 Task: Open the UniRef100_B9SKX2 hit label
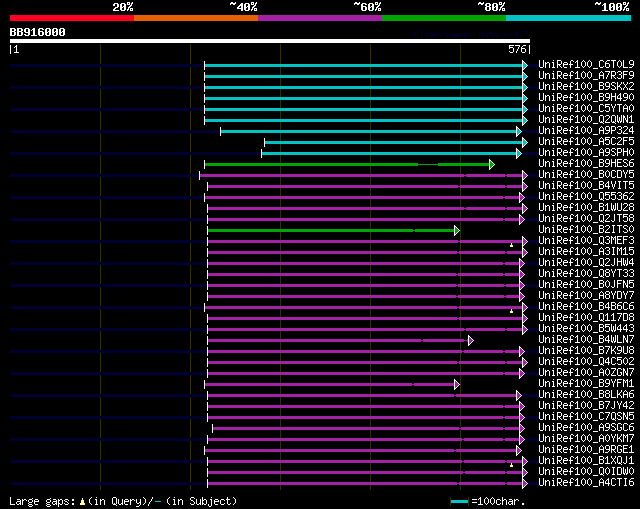(x=586, y=86)
